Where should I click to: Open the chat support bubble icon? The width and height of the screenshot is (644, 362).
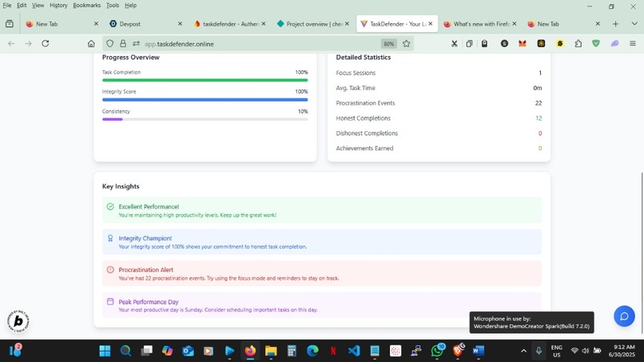click(x=624, y=316)
